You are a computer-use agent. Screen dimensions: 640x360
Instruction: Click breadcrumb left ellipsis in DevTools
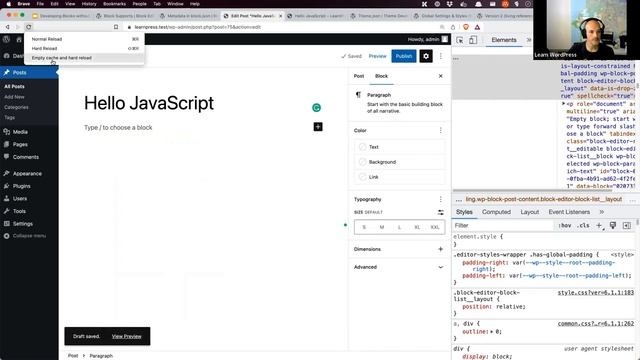pos(459,200)
